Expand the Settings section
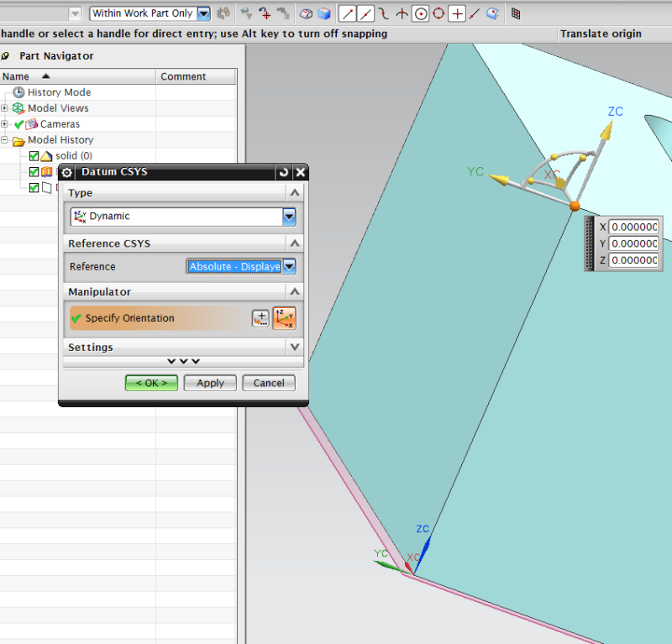The image size is (672, 644). (x=295, y=347)
